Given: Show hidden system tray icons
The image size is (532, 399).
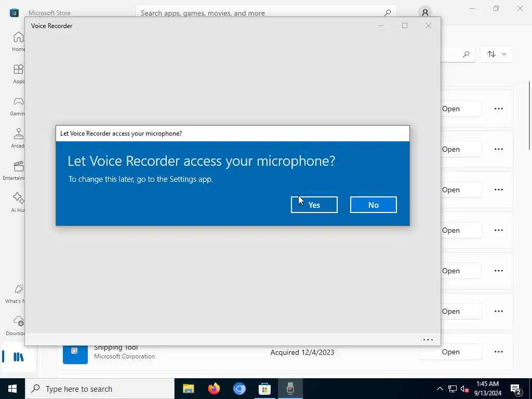Looking at the screenshot, I should click(440, 389).
